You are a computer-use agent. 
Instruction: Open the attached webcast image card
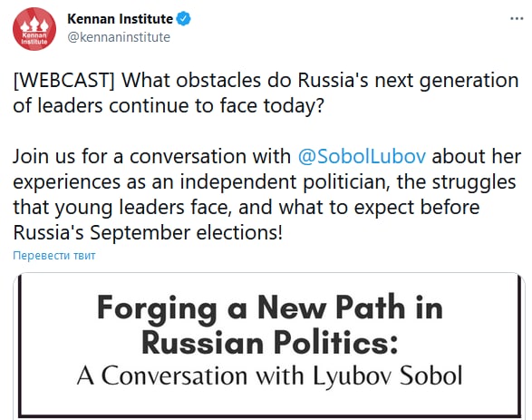pos(269,346)
